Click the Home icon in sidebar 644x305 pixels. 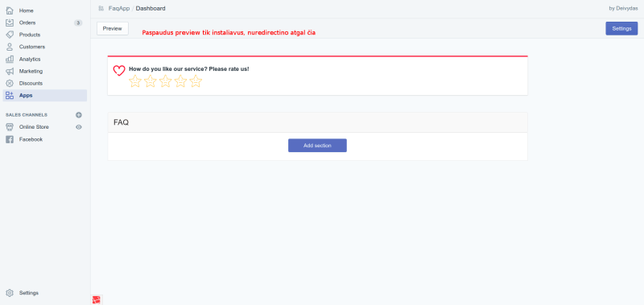pos(10,10)
